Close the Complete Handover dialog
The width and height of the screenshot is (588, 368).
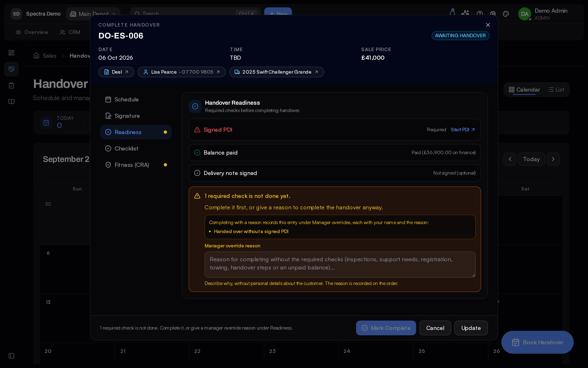pyautogui.click(x=488, y=25)
